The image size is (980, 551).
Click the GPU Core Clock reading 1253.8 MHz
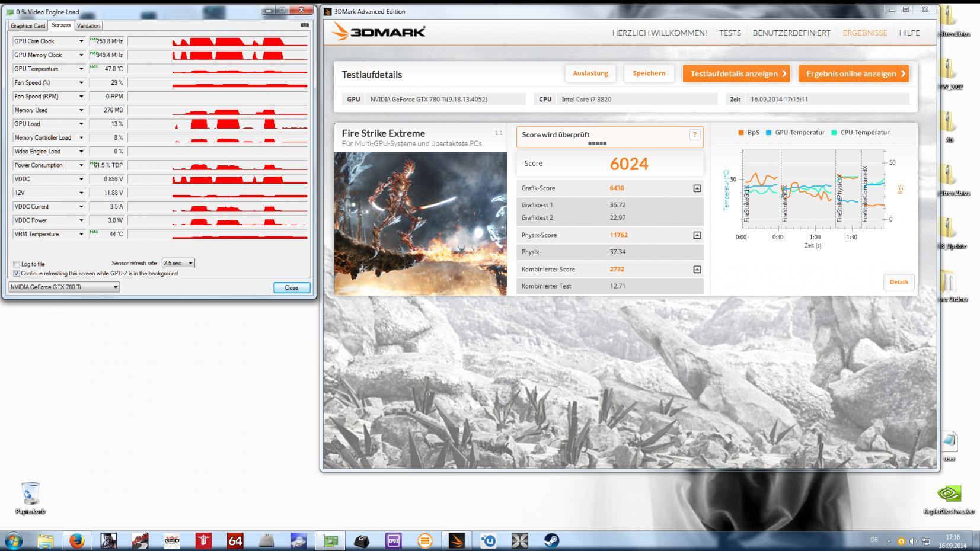pyautogui.click(x=107, y=41)
